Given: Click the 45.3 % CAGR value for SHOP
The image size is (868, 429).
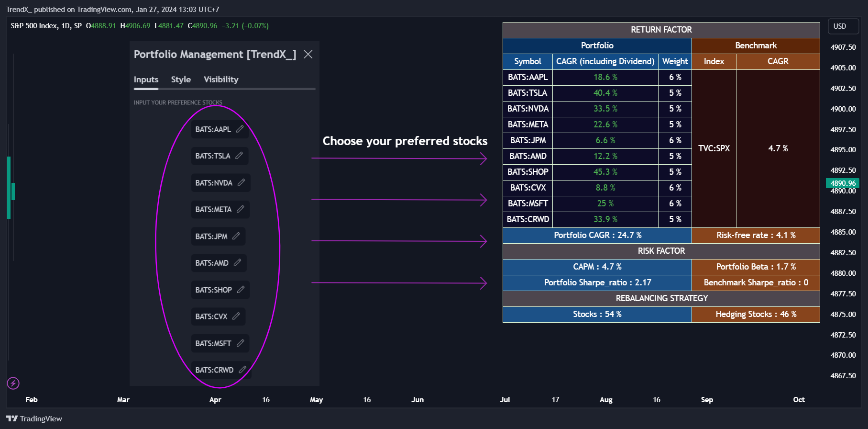Looking at the screenshot, I should click(x=605, y=172).
